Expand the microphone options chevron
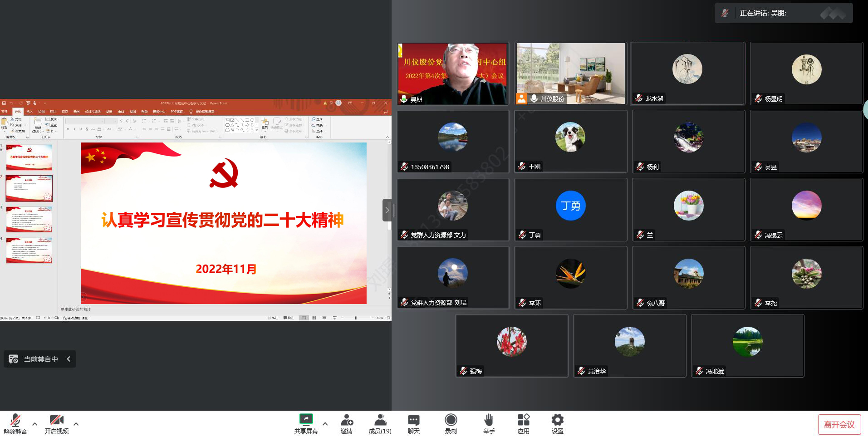 coord(35,424)
